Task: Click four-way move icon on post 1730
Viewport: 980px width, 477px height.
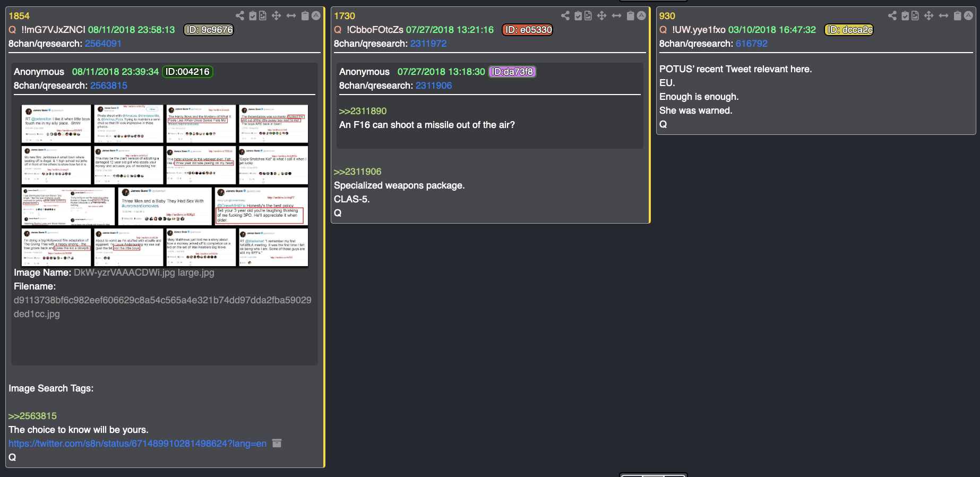Action: pos(602,16)
